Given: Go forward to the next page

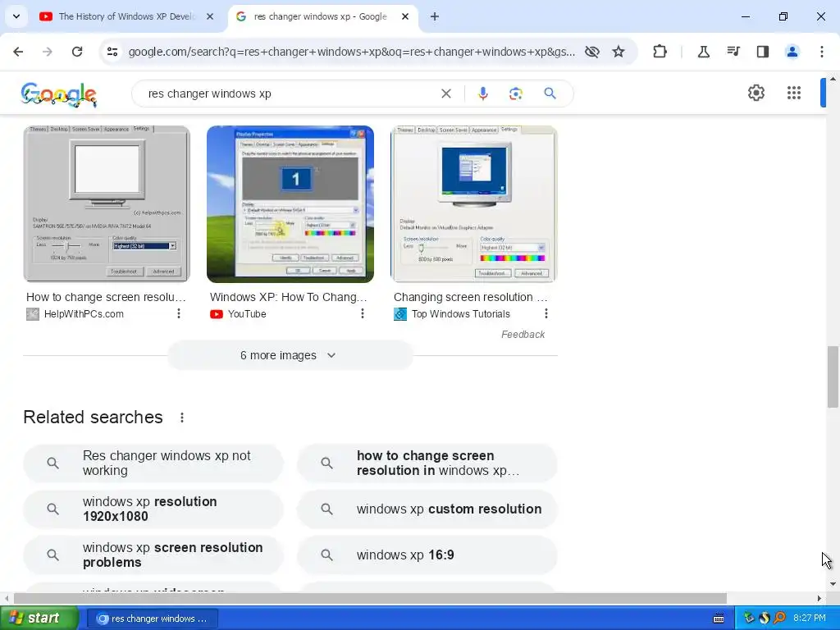Looking at the screenshot, I should click(48, 52).
